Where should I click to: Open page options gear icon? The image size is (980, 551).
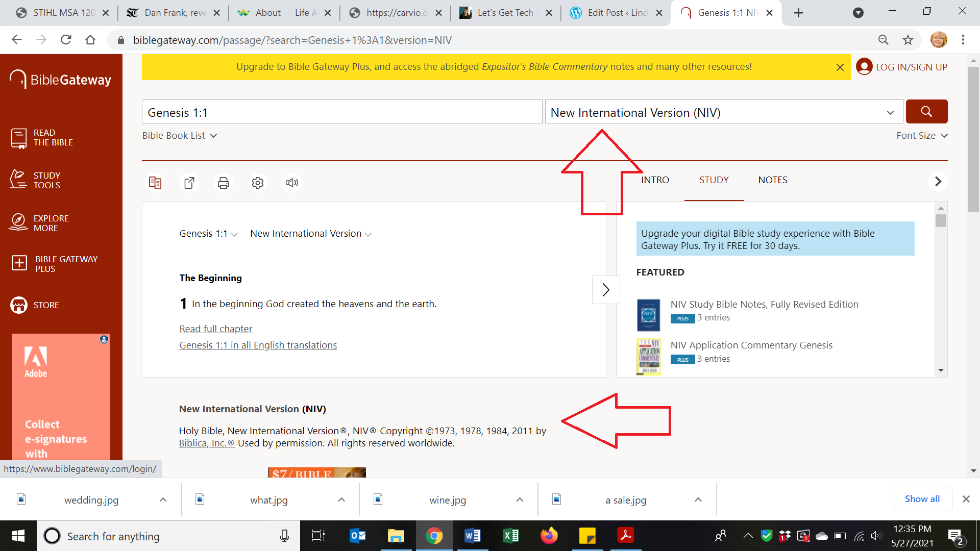click(x=258, y=183)
